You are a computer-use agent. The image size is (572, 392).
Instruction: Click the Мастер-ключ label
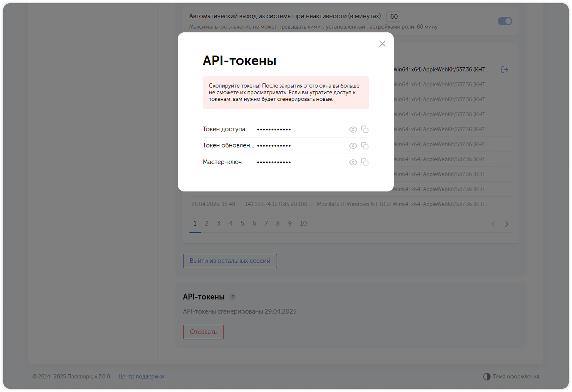pos(222,162)
